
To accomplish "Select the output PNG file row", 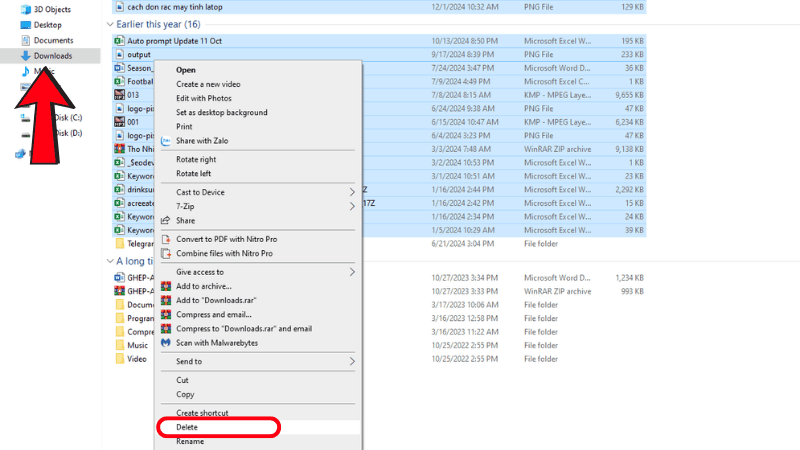I will tap(300, 54).
